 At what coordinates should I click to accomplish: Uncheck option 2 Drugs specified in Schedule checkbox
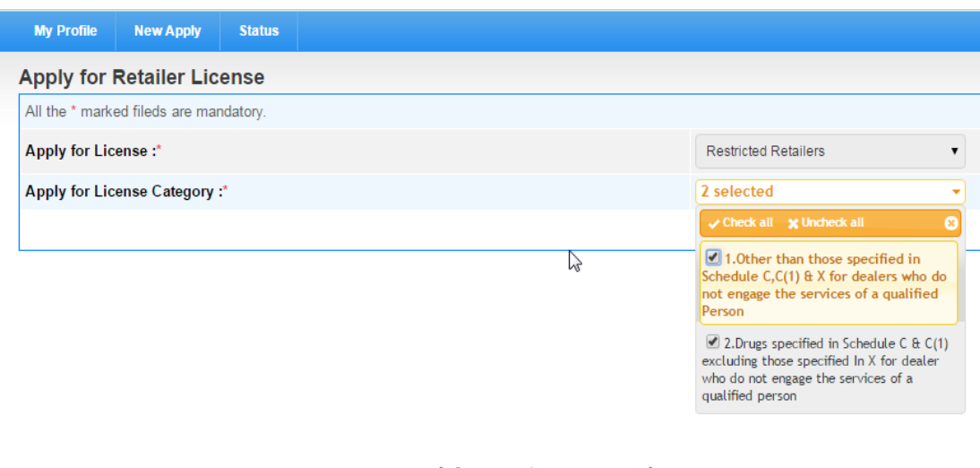pyautogui.click(x=713, y=342)
